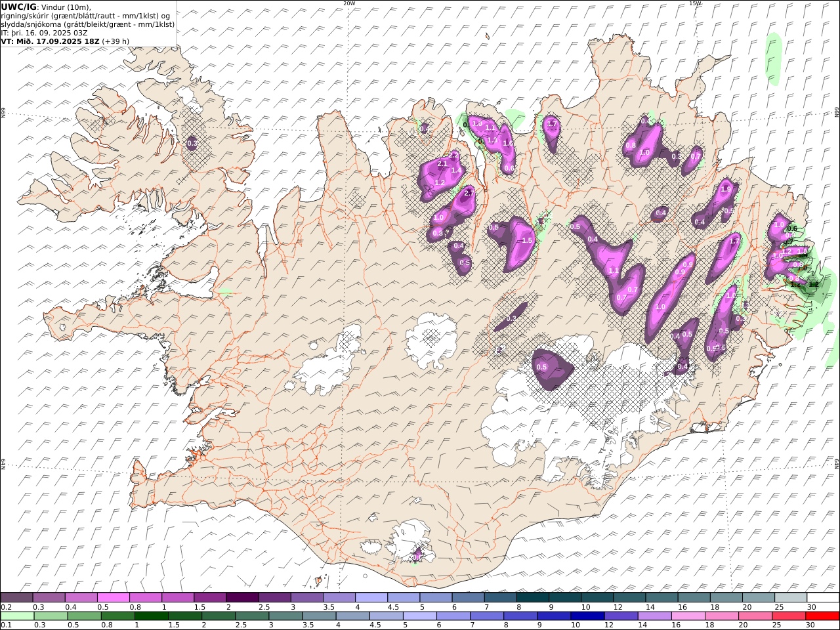This screenshot has width=840, height=630.
Task: Click the light green rain patch off the northeast coast
Action: (x=774, y=59)
